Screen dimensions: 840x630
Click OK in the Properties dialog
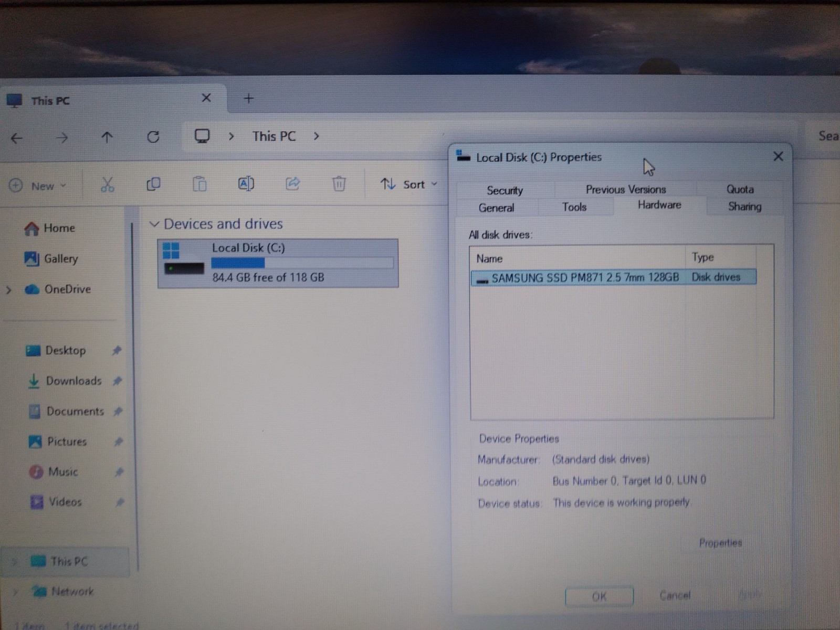599,596
